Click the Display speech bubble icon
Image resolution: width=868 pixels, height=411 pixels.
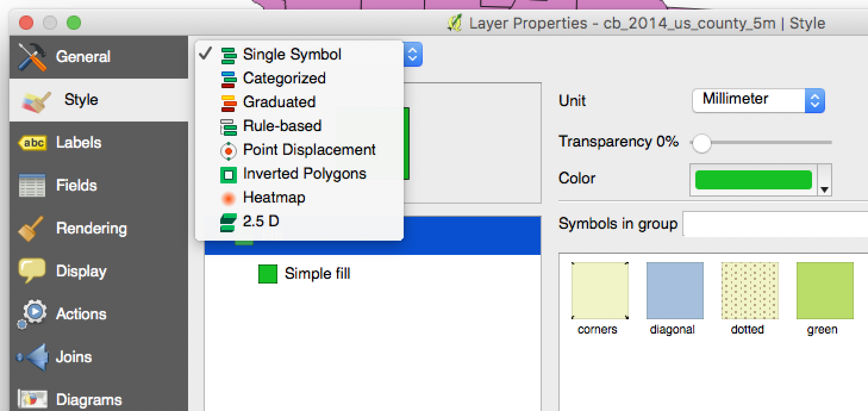coord(32,271)
